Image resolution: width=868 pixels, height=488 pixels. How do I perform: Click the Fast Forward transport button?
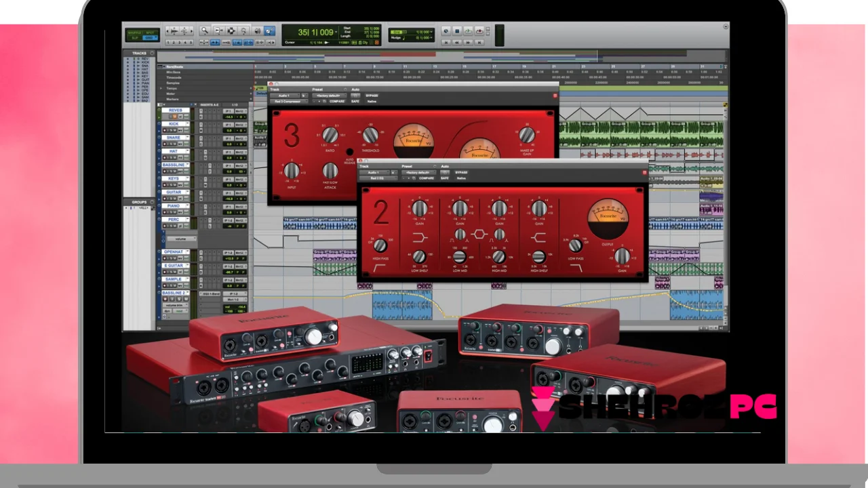pyautogui.click(x=468, y=43)
